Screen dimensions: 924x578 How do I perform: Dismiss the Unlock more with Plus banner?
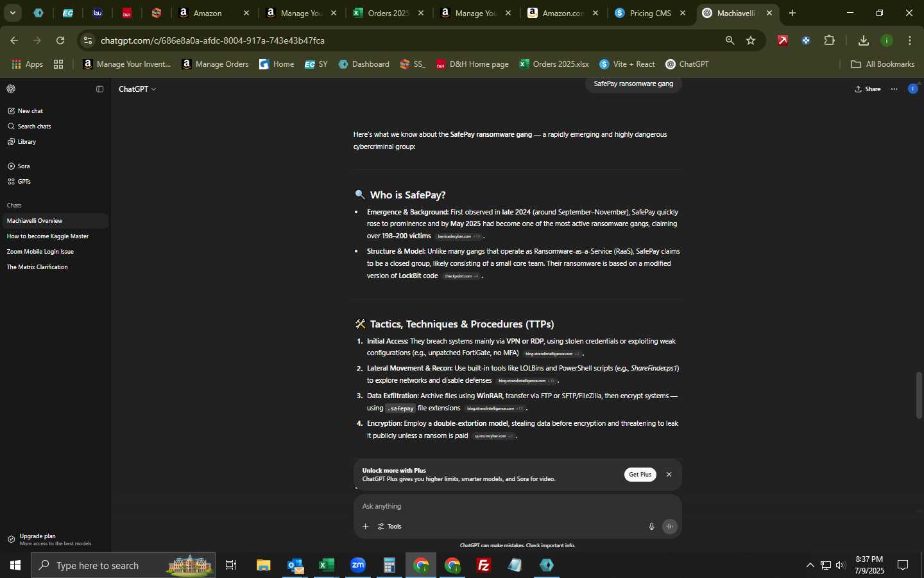click(x=669, y=475)
